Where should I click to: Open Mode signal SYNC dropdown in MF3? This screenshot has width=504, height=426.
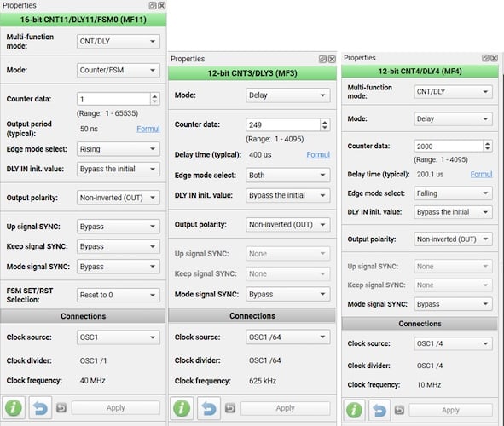pos(287,294)
